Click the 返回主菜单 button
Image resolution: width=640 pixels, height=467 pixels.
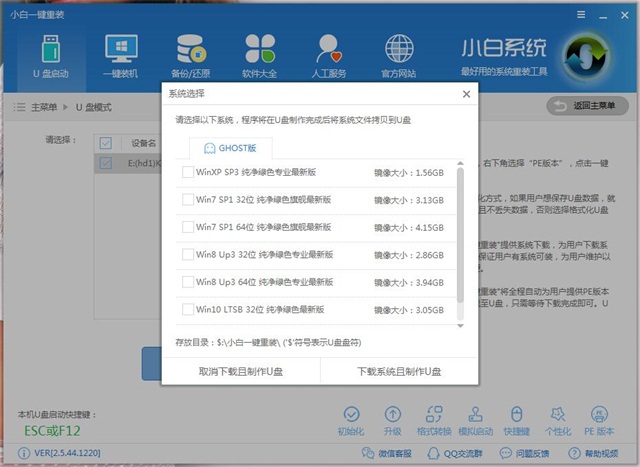coord(587,106)
